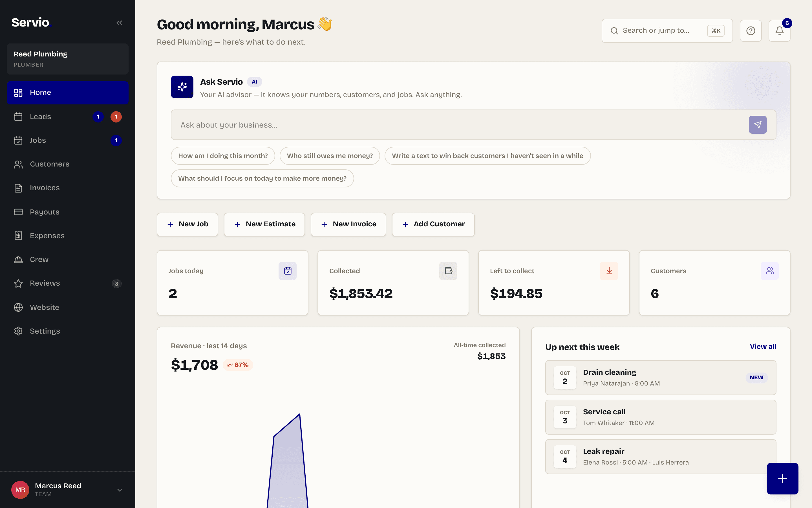Open Jobs in sidebar
Image resolution: width=812 pixels, height=508 pixels.
coord(67,141)
